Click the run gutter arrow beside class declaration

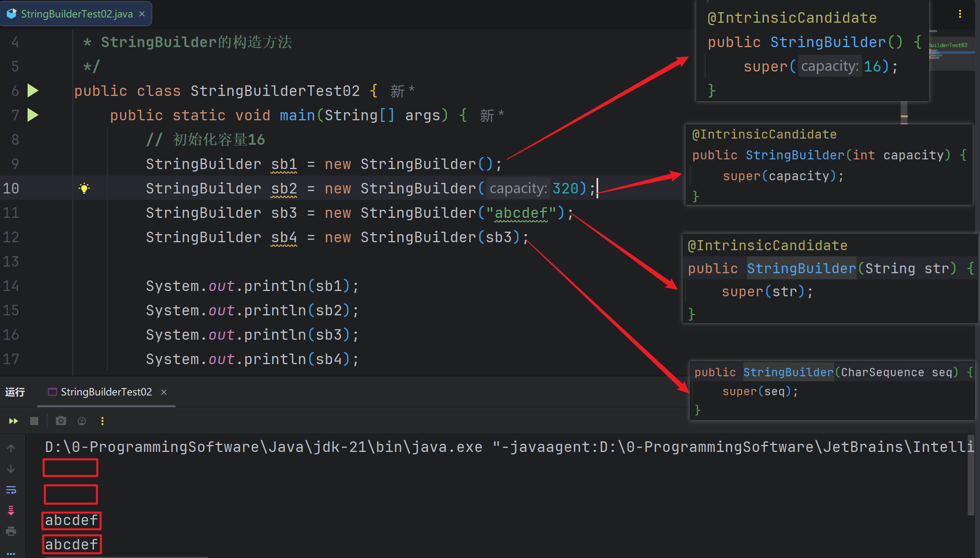click(x=33, y=91)
